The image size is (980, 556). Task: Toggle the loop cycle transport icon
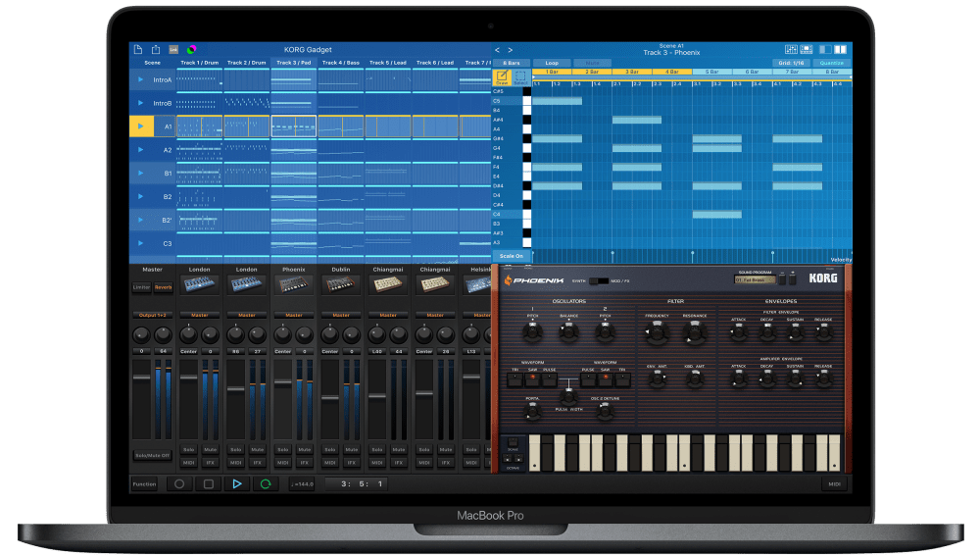[264, 483]
